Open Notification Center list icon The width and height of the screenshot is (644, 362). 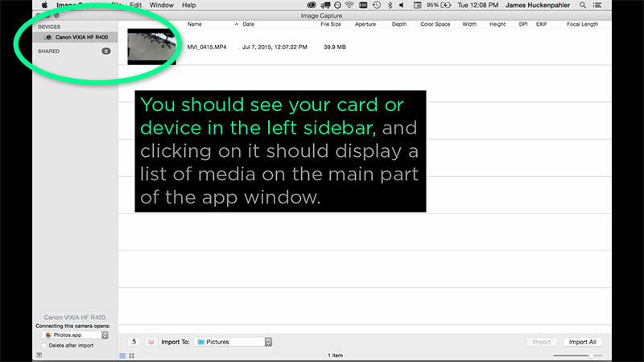coord(597,5)
